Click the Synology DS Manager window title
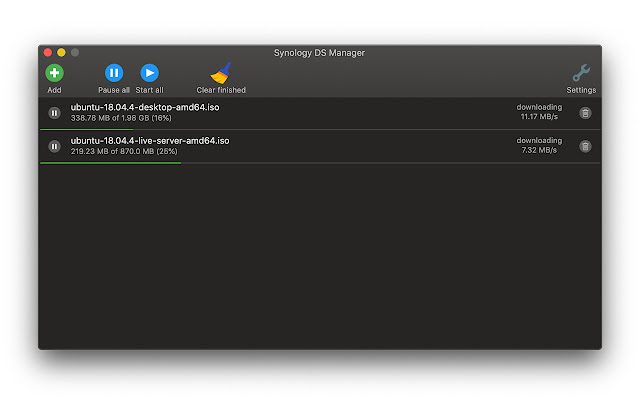This screenshot has width=640, height=400. [x=319, y=53]
